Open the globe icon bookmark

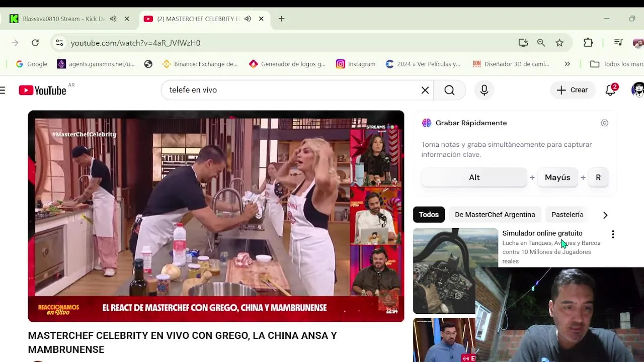click(x=148, y=64)
